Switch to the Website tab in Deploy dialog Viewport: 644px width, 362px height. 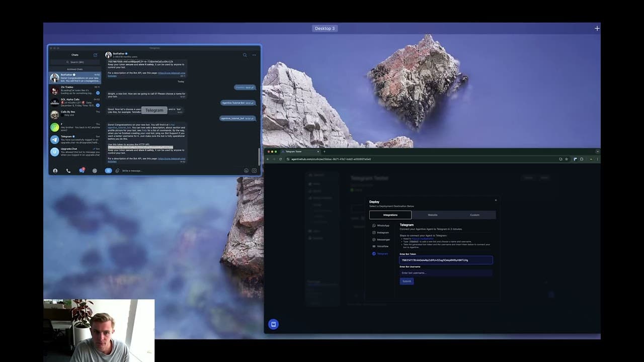click(433, 215)
